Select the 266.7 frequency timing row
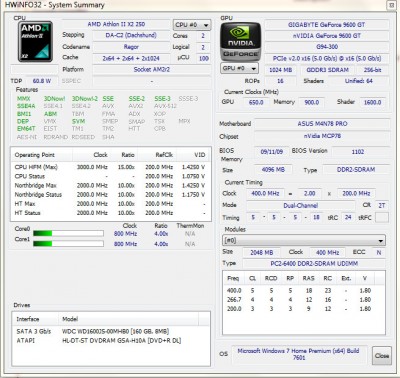This screenshot has height=378, width=400. pos(303,300)
